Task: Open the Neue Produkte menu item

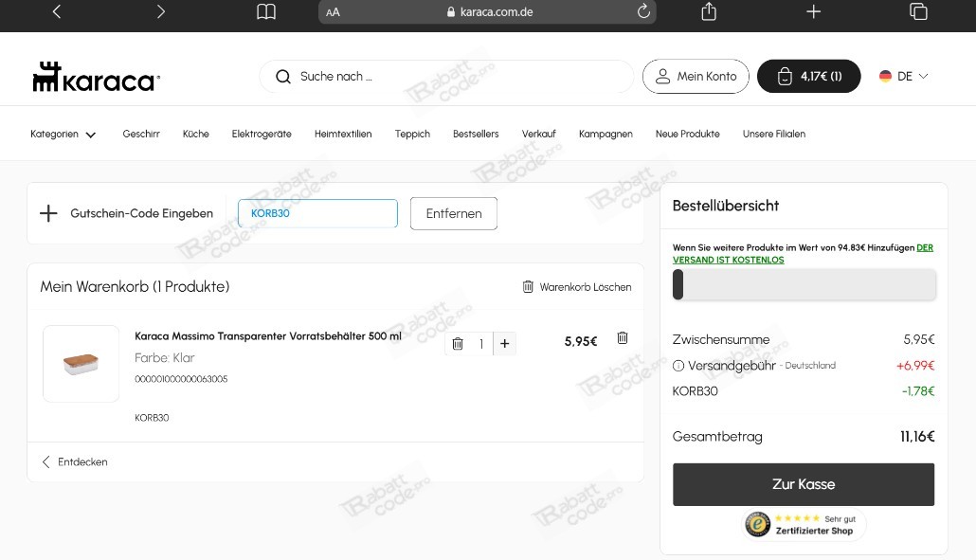Action: 687,134
